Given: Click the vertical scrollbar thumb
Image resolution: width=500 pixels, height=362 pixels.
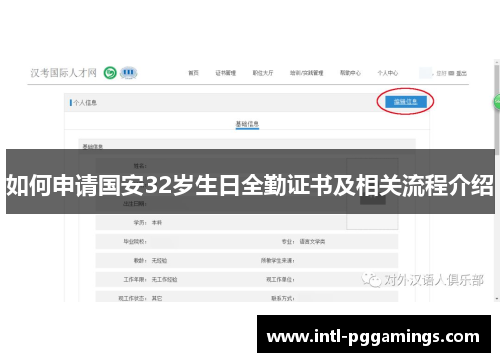Looking at the screenshot, I should [497, 110].
